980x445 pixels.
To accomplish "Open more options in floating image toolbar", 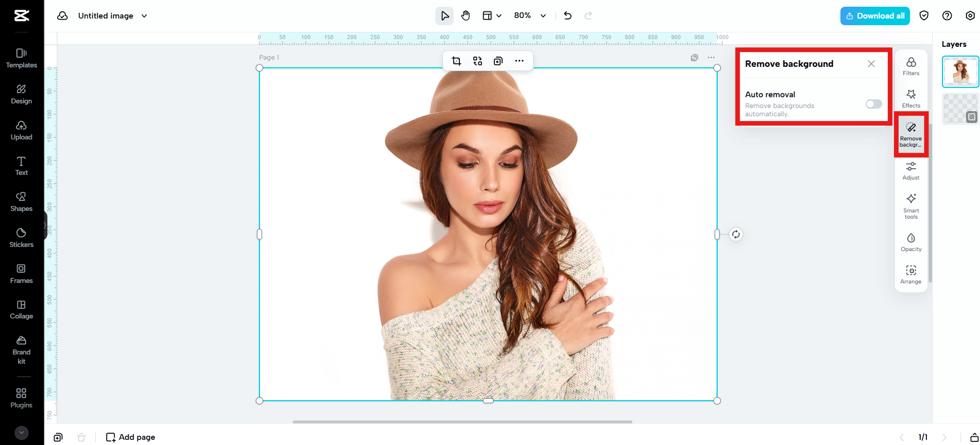I will 519,61.
